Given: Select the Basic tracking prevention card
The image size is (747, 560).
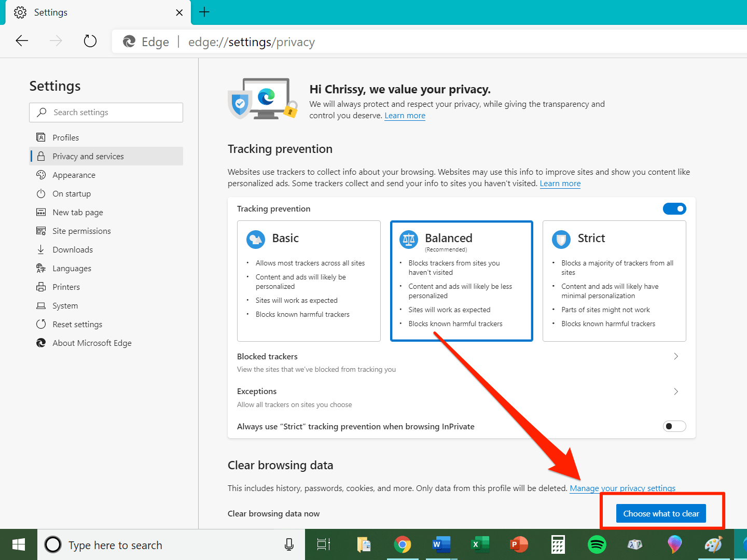Looking at the screenshot, I should click(x=309, y=281).
